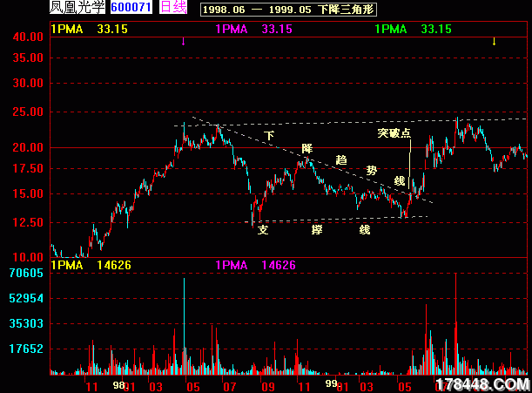
Task: Click the 降 character on the trend line
Action: point(306,148)
